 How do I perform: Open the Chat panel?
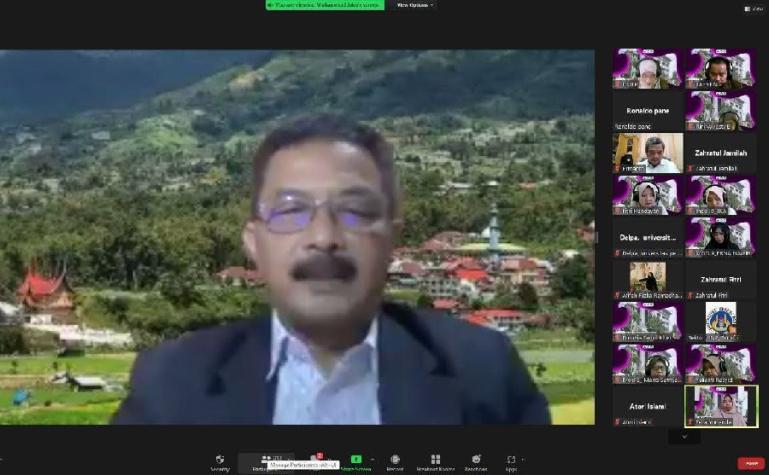[x=318, y=460]
